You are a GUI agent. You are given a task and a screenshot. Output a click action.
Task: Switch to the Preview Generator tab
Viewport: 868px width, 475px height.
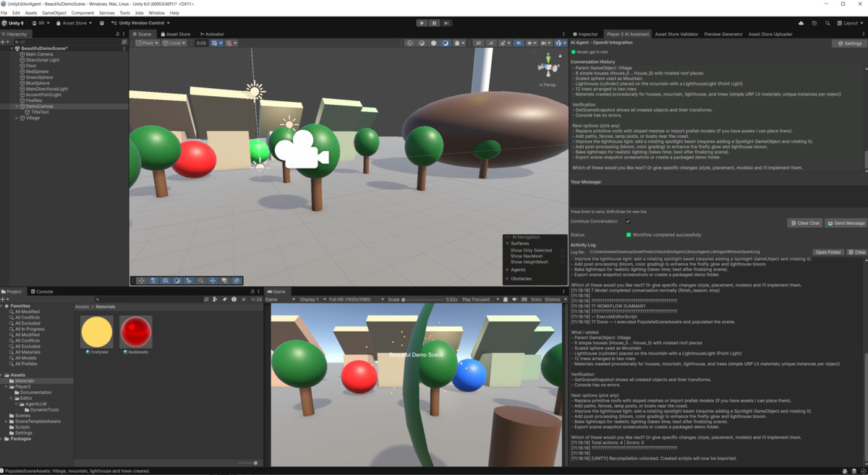723,34
